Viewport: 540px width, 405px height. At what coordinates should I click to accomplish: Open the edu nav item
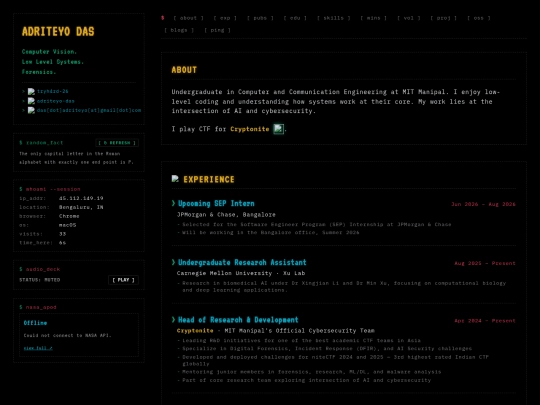(x=295, y=18)
